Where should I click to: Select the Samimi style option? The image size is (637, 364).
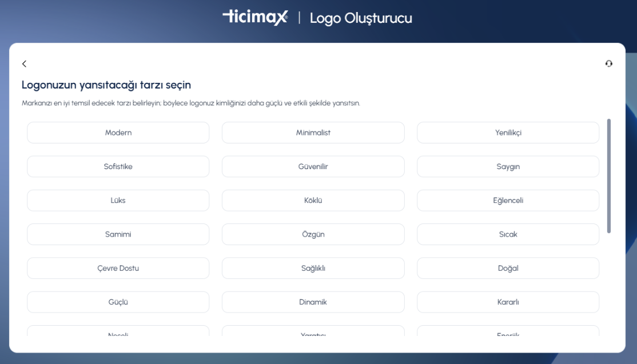point(118,234)
